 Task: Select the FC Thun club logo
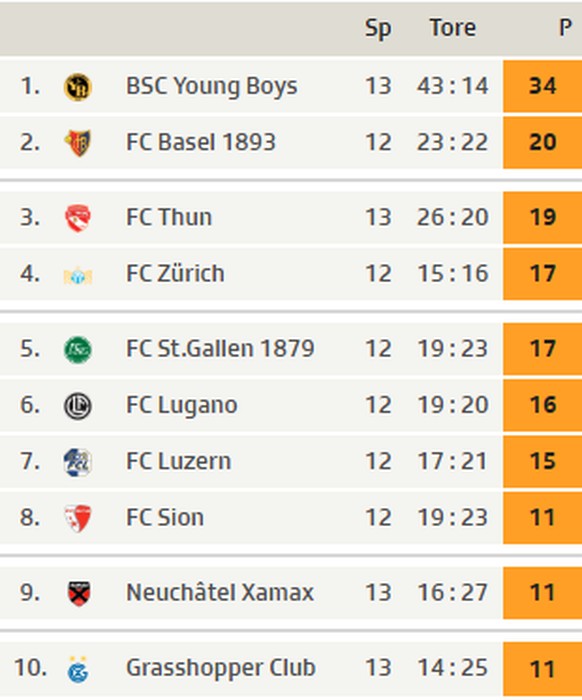click(78, 218)
